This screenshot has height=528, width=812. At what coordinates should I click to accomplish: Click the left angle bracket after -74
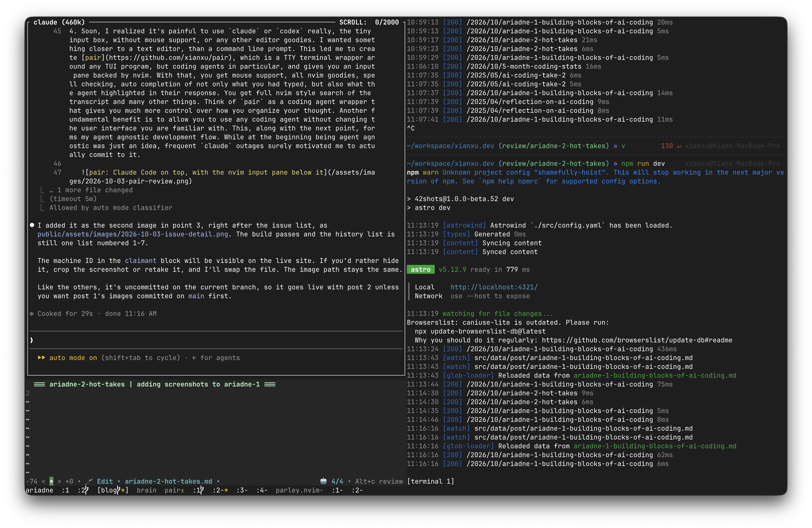43,481
